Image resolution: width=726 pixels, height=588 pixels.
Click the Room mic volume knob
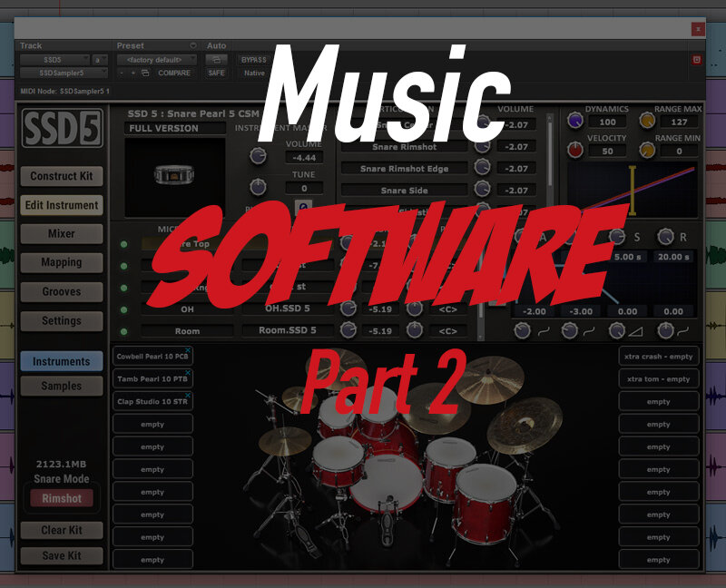[x=348, y=330]
